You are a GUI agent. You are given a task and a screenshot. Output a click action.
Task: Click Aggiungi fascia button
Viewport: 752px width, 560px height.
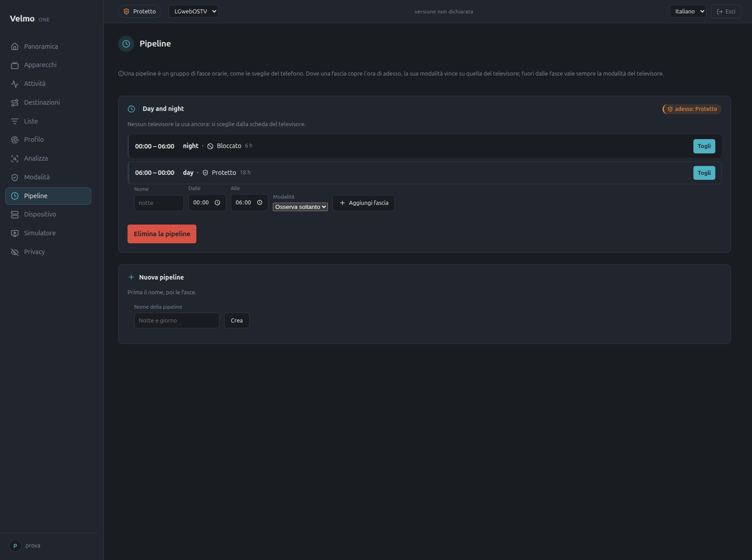coord(364,203)
